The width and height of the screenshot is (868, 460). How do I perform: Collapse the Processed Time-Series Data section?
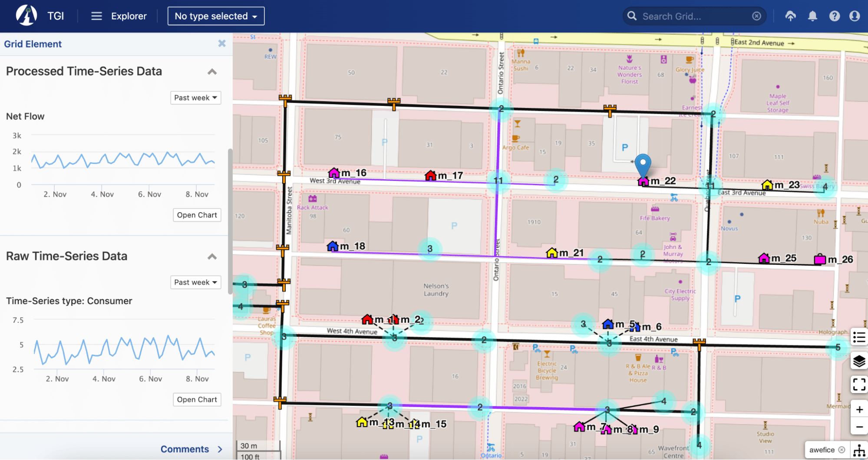coord(212,72)
